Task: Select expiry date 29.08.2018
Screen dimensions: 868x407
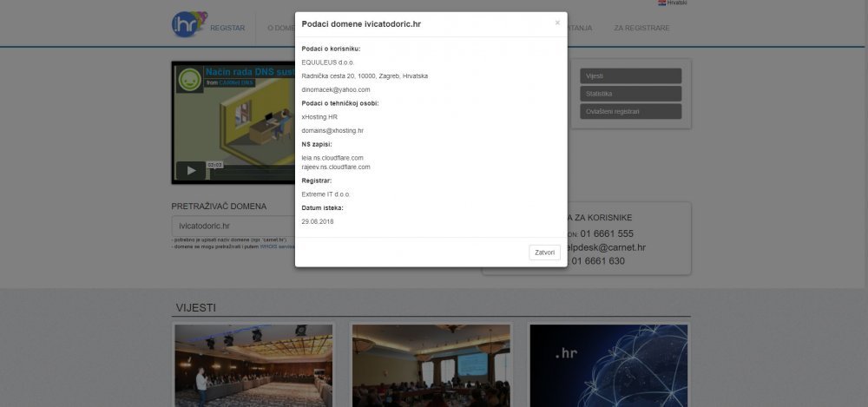Action: 318,221
